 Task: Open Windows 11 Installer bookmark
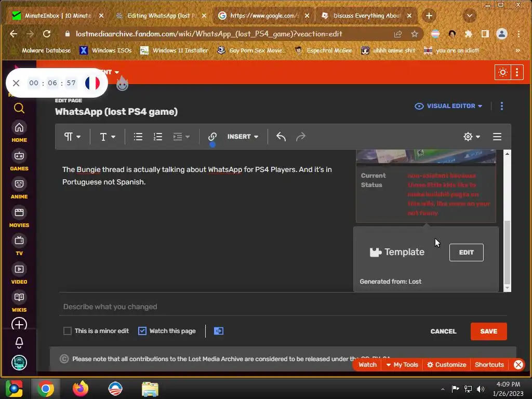click(x=175, y=50)
